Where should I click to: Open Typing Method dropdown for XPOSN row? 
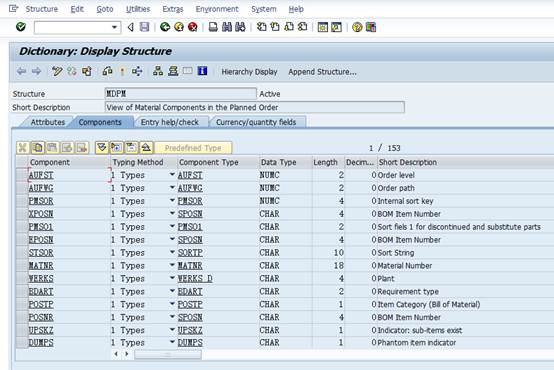point(172,214)
